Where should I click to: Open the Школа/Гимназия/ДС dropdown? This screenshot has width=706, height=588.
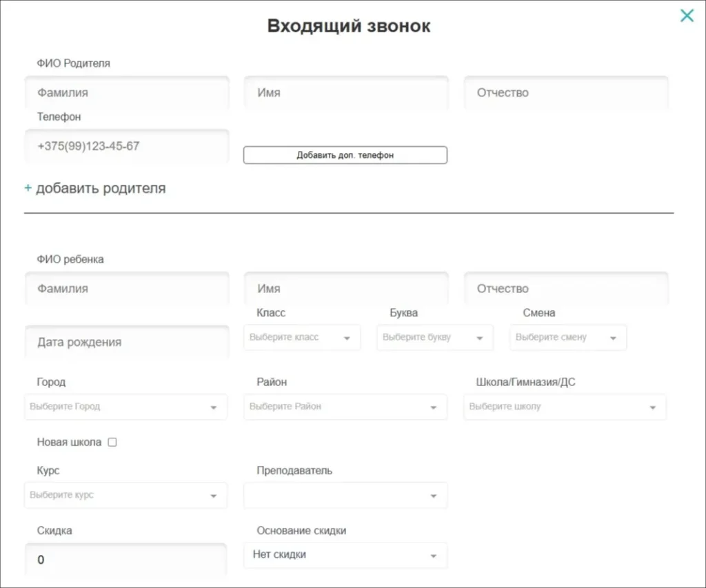point(652,407)
